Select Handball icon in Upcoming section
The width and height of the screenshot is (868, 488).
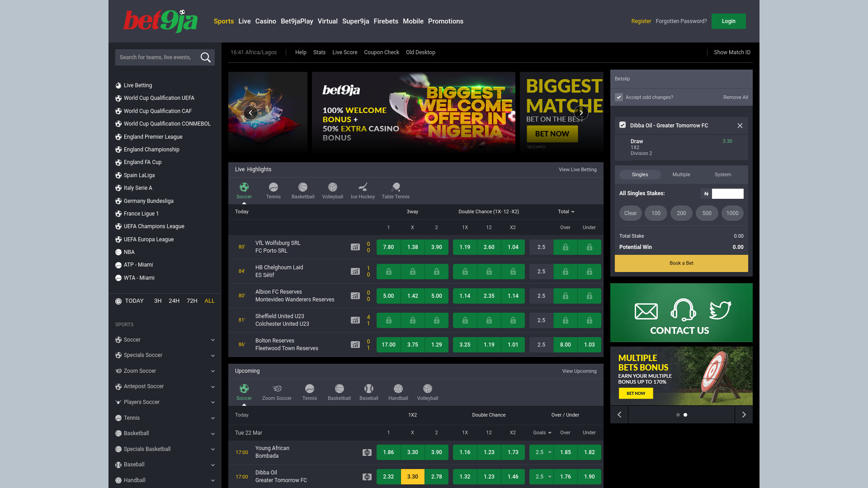click(x=398, y=389)
